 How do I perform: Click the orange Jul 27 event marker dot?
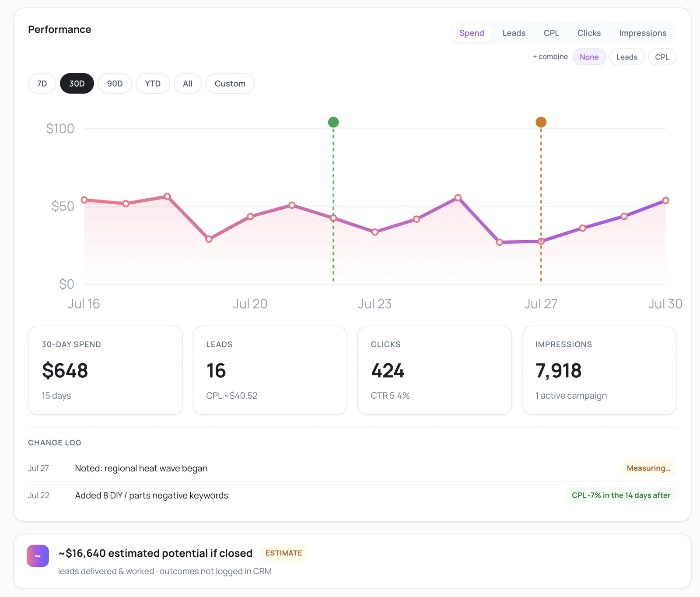pos(541,122)
